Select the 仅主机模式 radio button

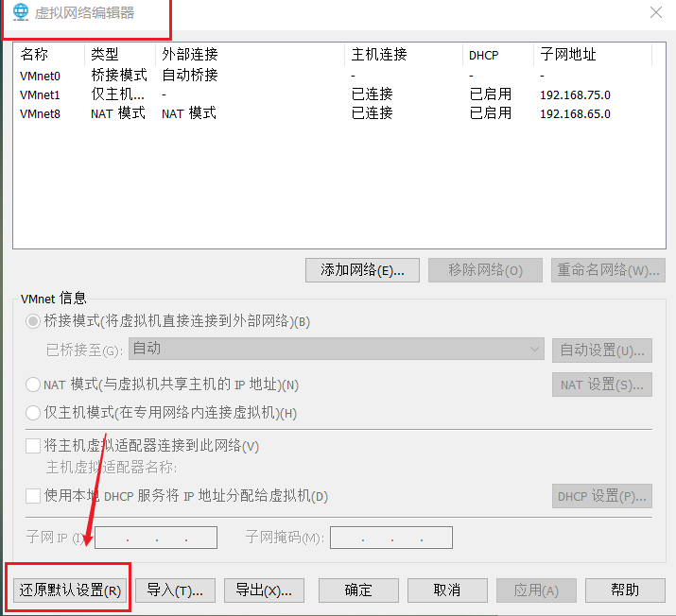[33, 413]
